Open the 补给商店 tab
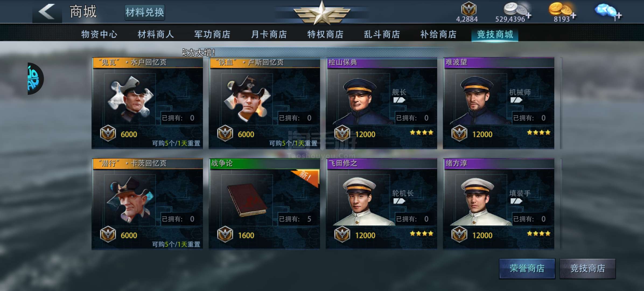The image size is (644, 291). click(438, 34)
